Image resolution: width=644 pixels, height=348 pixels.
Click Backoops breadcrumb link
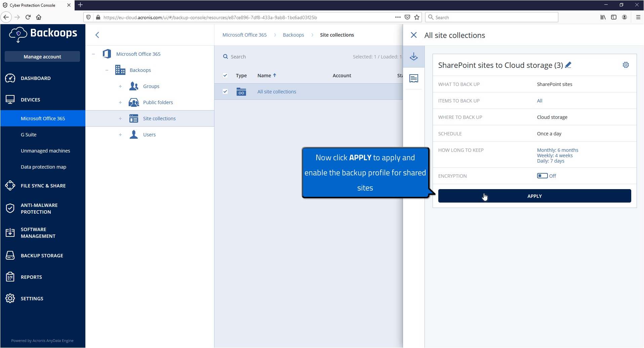tap(293, 35)
